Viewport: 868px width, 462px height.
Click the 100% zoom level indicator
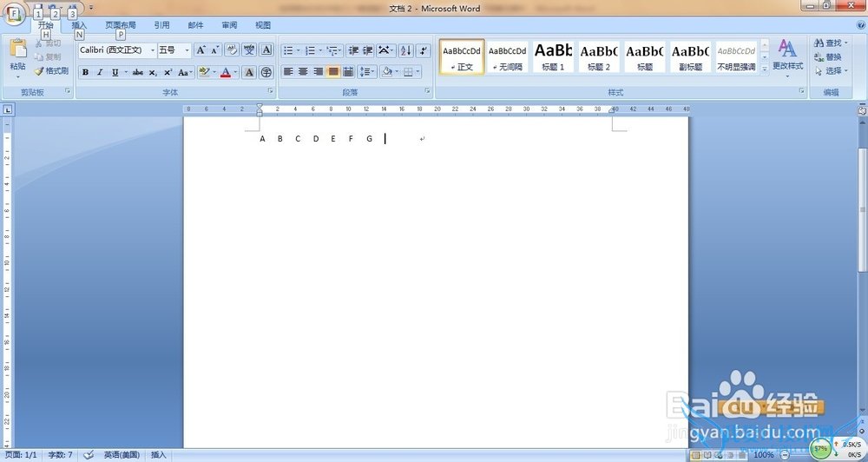point(764,455)
